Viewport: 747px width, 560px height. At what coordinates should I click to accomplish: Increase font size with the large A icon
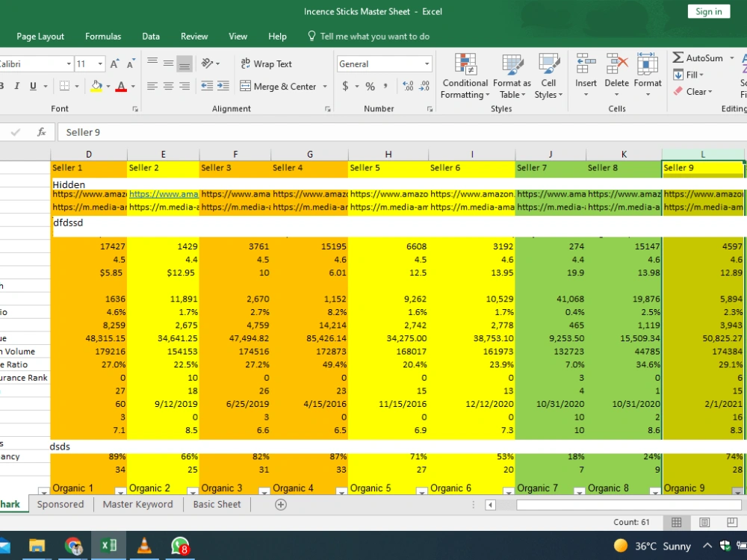[x=114, y=63]
